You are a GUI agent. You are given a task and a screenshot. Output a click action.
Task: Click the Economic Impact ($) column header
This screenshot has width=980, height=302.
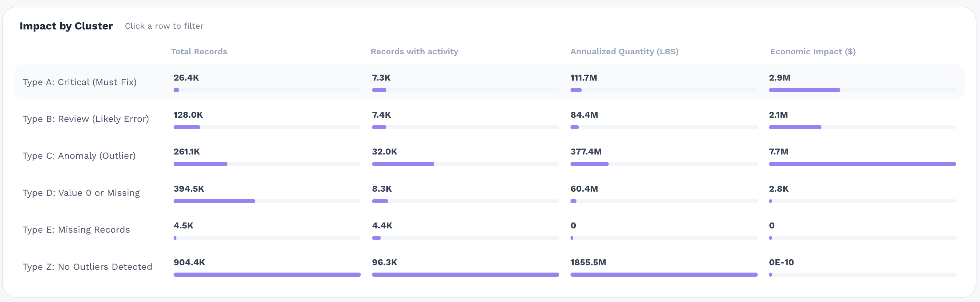pyautogui.click(x=813, y=52)
